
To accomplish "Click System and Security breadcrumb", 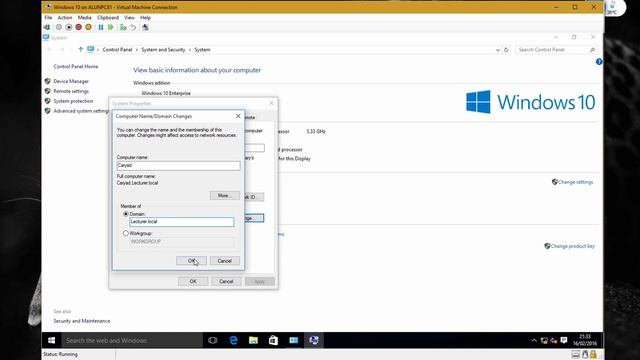I will click(x=163, y=49).
